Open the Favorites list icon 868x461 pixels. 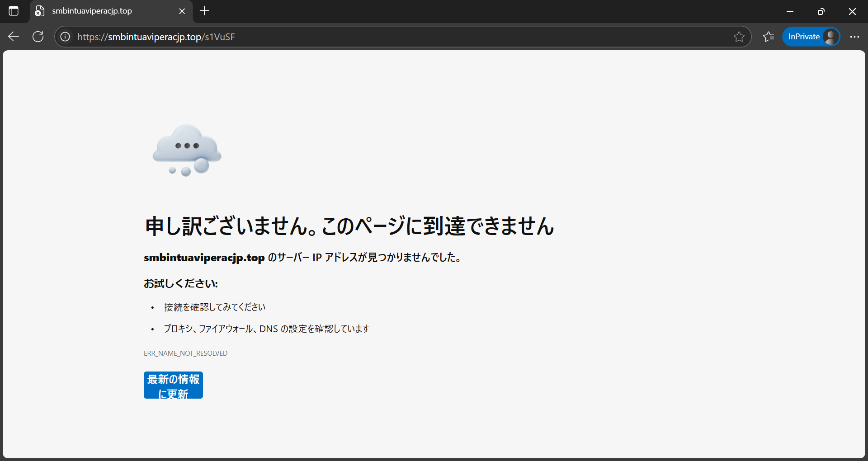click(769, 37)
